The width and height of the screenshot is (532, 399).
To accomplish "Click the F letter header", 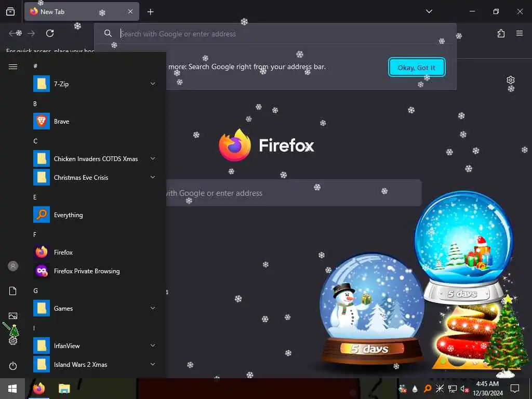I will point(35,234).
